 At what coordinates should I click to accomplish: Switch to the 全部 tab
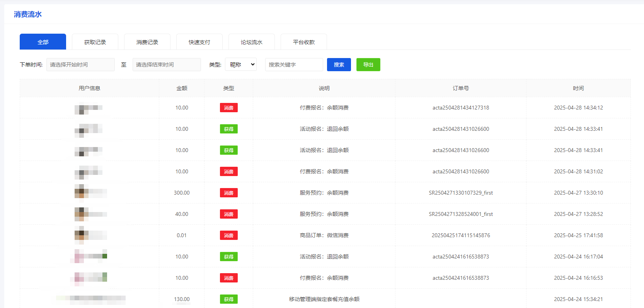pyautogui.click(x=43, y=42)
